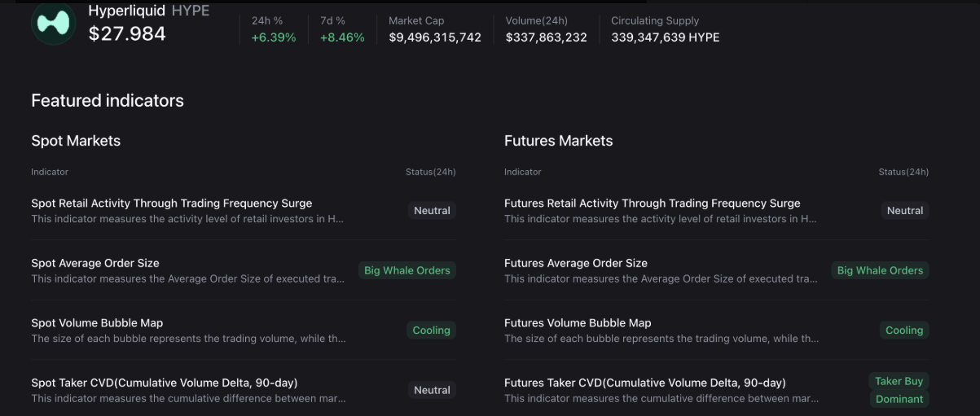Open Spot Retail Activity Through Trading Frequency Surge
The image size is (980, 416).
(x=172, y=204)
